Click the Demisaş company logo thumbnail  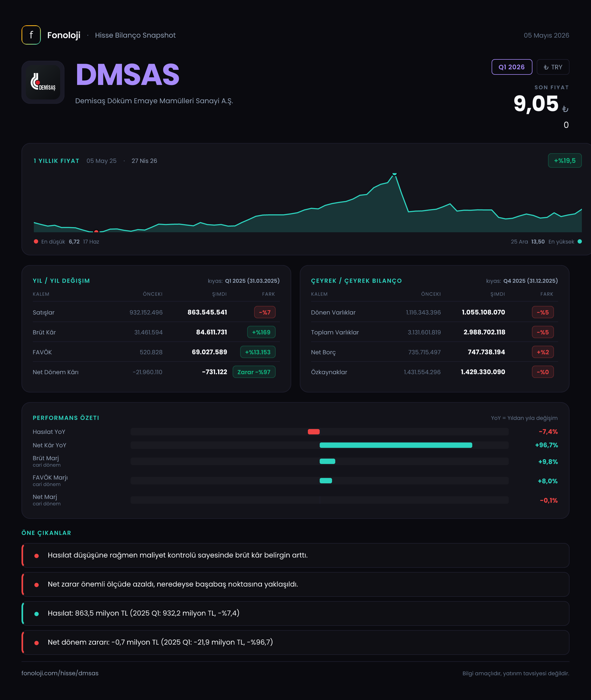coord(43,82)
